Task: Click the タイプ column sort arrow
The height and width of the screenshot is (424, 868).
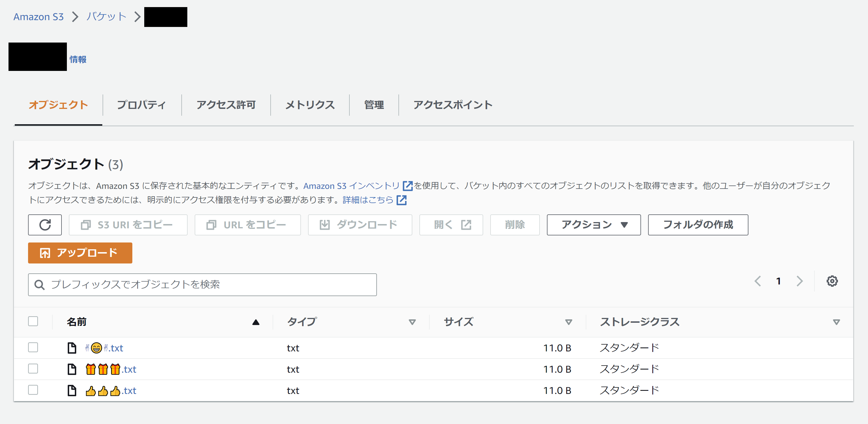Action: pyautogui.click(x=412, y=322)
